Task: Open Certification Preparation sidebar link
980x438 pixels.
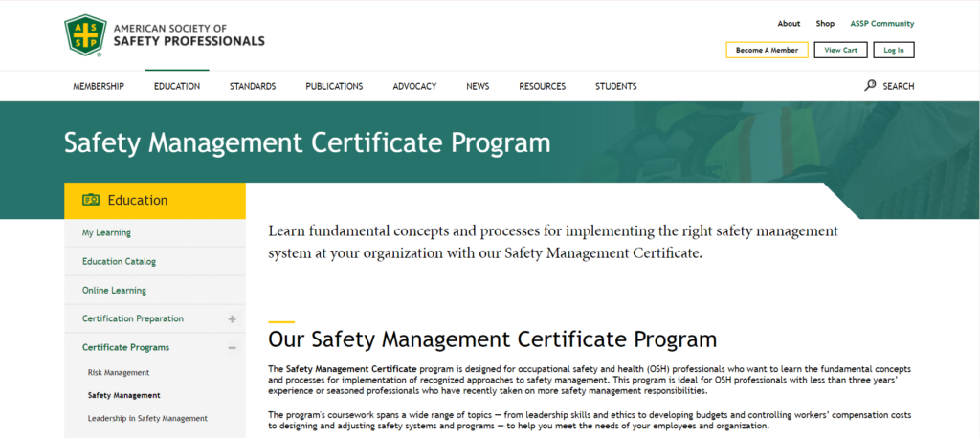Action: click(x=132, y=318)
